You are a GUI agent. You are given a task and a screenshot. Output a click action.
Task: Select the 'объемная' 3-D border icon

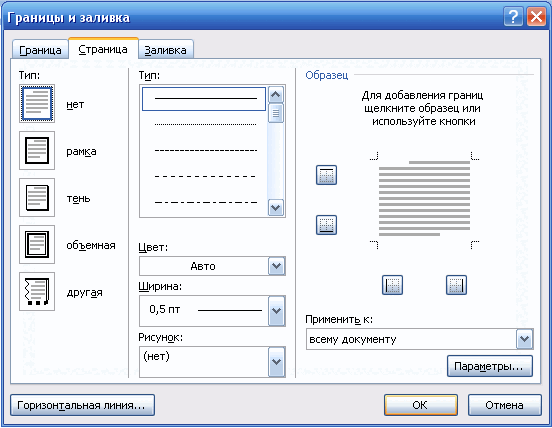37,244
